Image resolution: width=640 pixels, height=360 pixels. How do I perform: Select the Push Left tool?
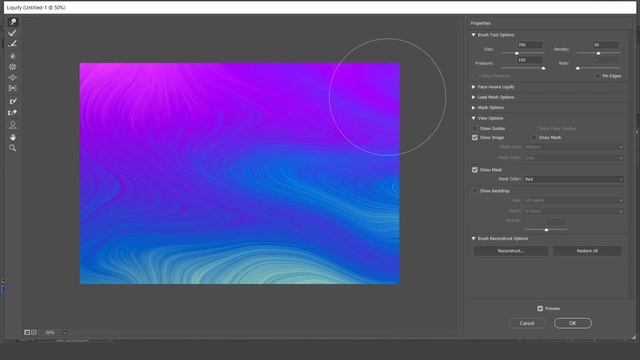pos(13,88)
